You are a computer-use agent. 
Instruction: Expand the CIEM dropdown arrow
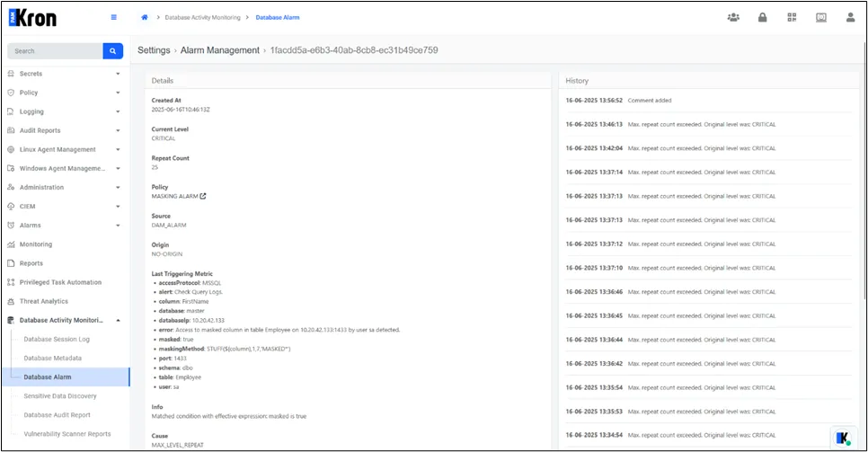pos(118,206)
